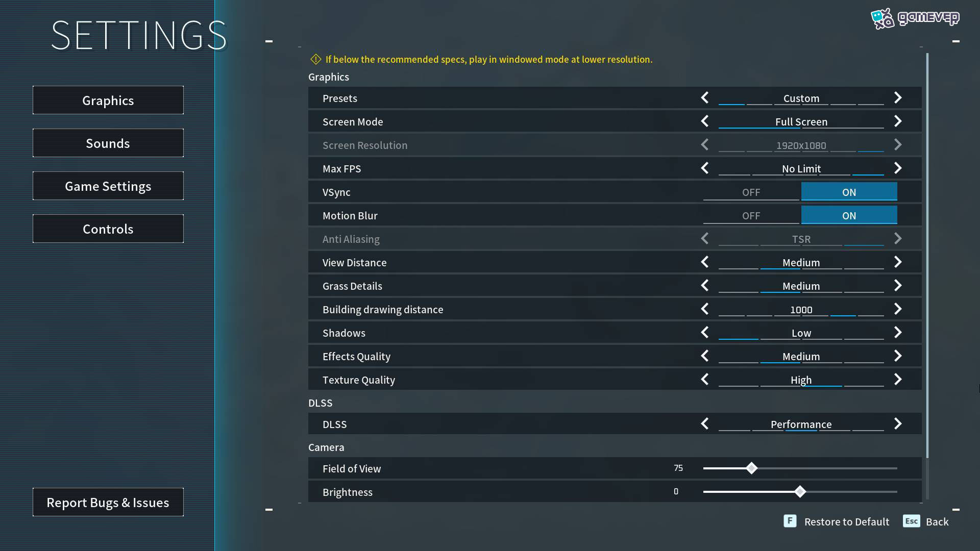Click the right arrow for Presets
This screenshot has width=980, height=551.
point(898,97)
